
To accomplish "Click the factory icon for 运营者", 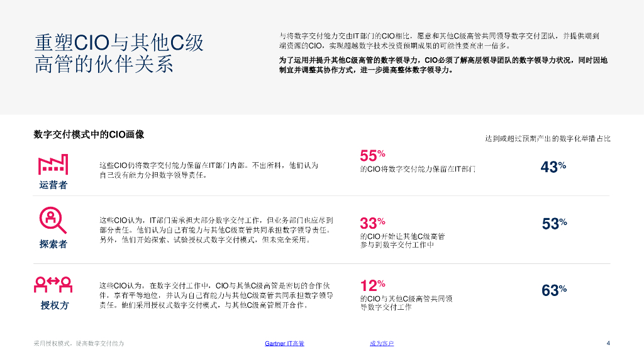I will 53,165.
